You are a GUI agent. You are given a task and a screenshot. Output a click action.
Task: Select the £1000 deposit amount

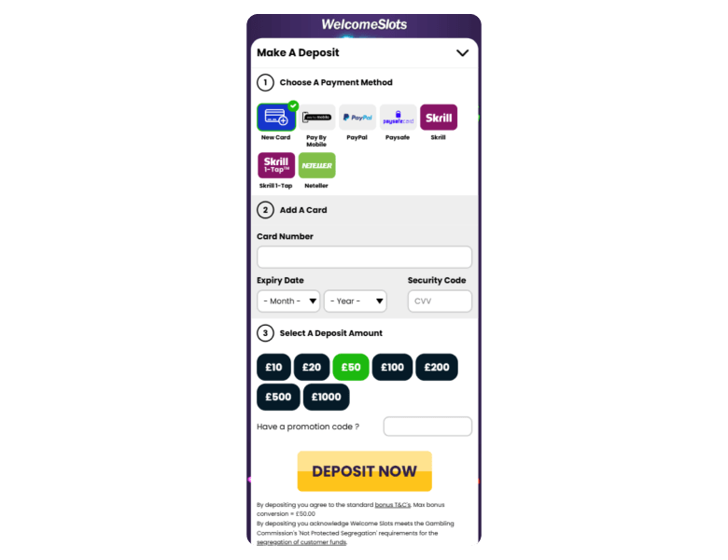(x=327, y=397)
